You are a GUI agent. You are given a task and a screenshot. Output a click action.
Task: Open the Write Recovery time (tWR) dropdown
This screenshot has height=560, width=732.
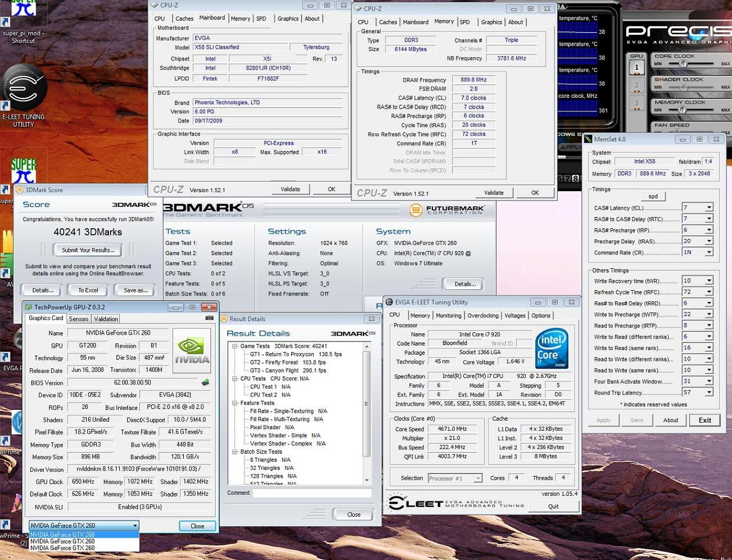point(709,281)
